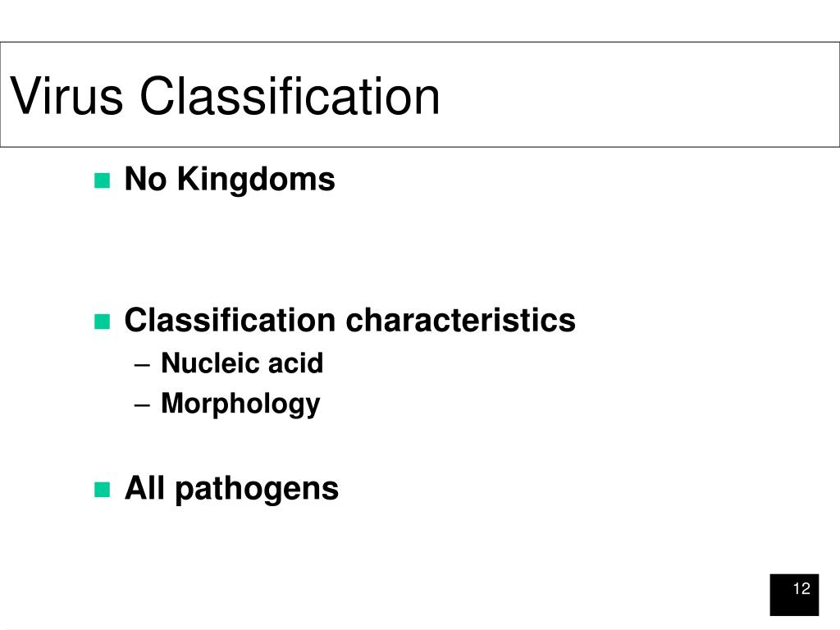The image size is (840, 630).
Task: Click the word Classification in the slide title
Action: point(290,96)
